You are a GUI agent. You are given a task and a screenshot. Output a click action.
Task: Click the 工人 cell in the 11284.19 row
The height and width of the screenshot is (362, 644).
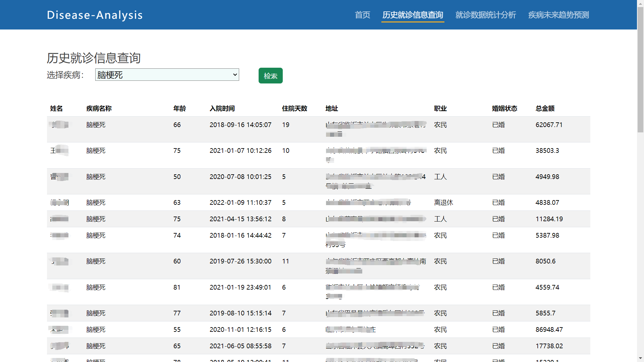440,219
